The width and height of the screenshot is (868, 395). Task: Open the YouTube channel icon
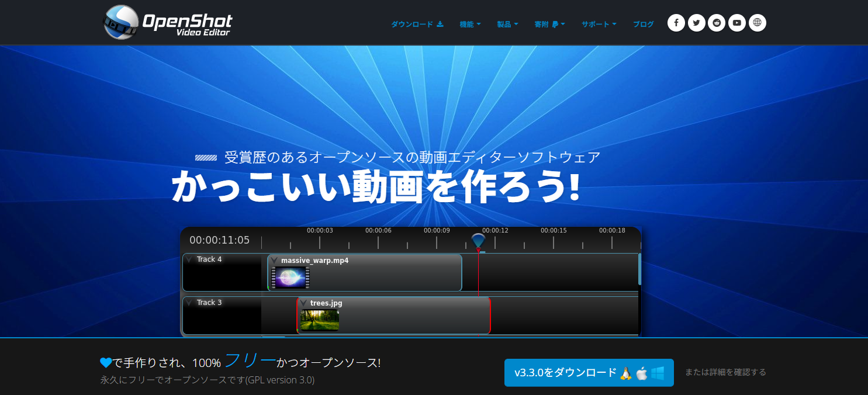click(737, 23)
